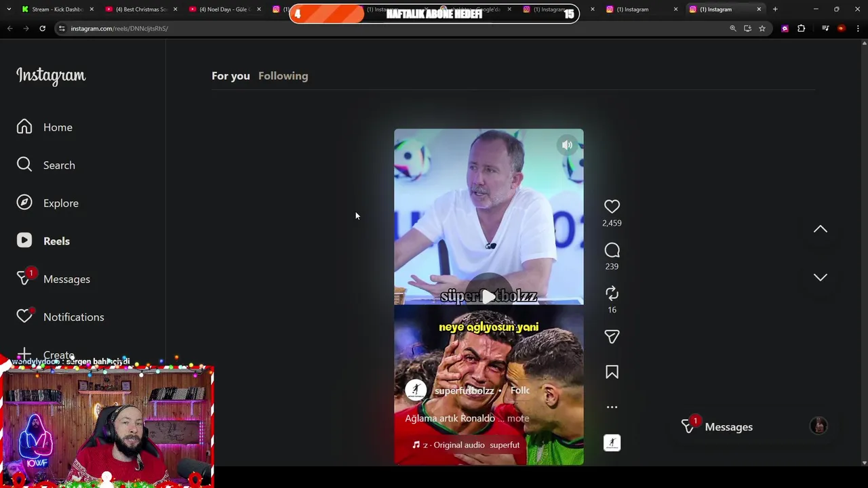
Task: Play the paused reel video
Action: (x=488, y=296)
